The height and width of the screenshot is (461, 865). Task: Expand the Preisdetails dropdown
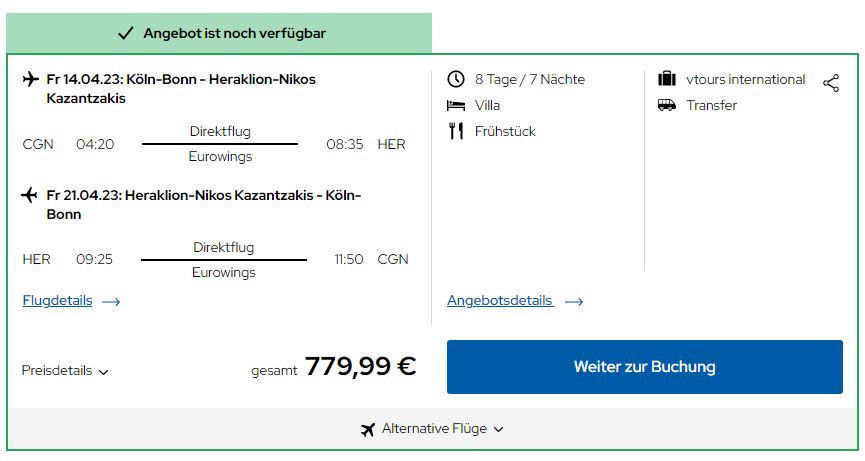tap(65, 371)
